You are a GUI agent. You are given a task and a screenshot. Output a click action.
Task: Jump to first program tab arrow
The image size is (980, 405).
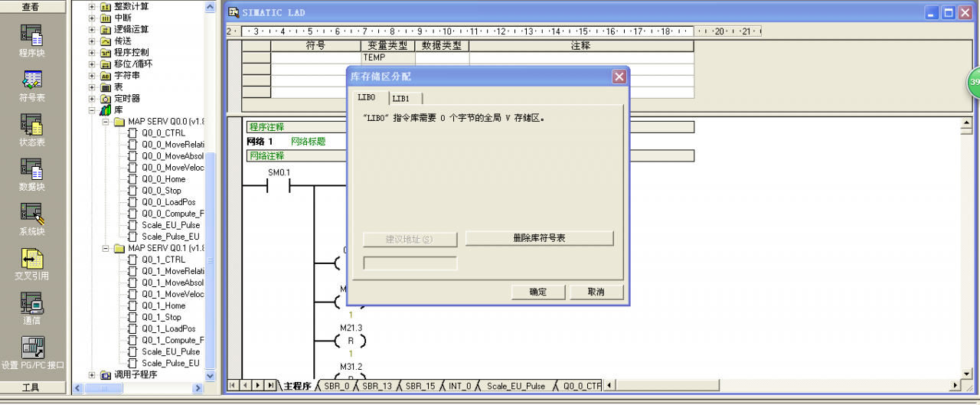[233, 385]
